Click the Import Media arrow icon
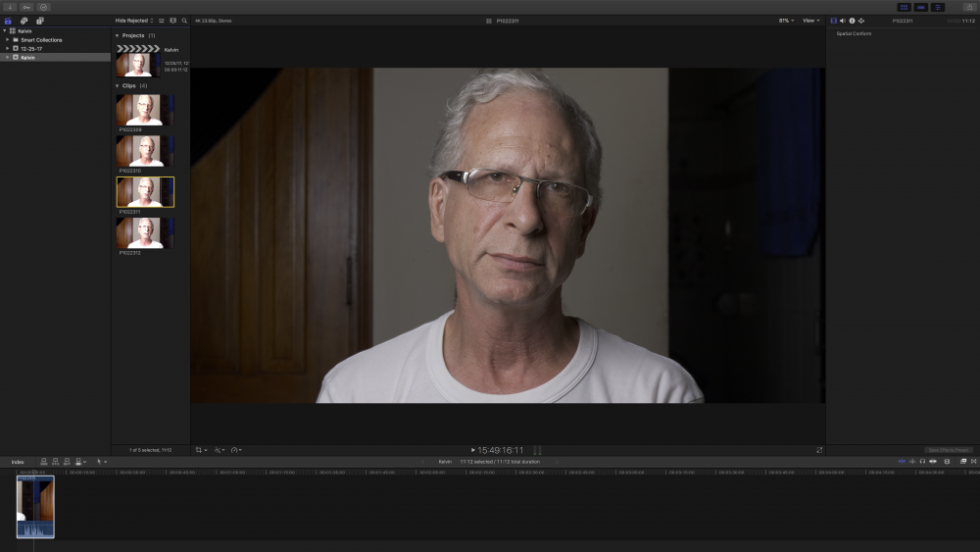The image size is (980, 552). 10,7
